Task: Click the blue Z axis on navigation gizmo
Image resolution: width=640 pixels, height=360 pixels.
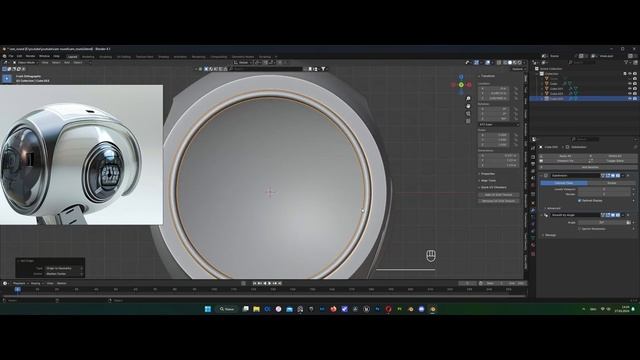Action: pos(461,77)
